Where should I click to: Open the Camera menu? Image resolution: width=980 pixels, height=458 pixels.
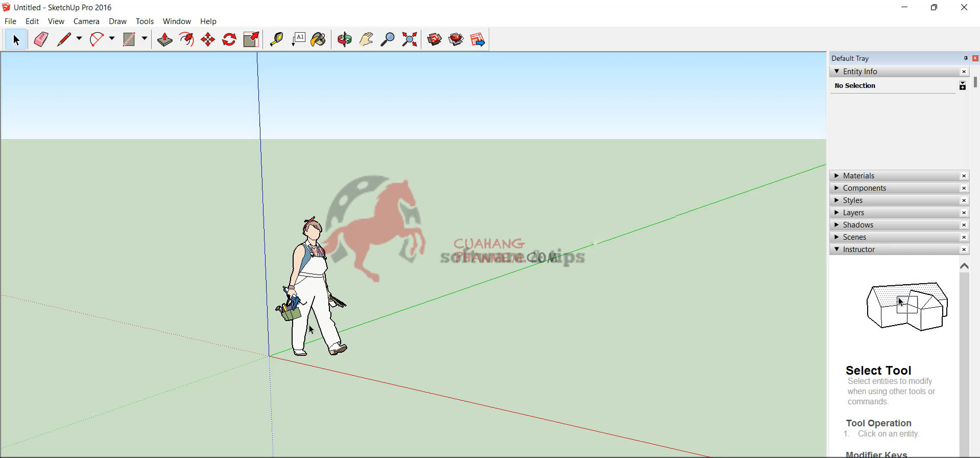pos(86,21)
